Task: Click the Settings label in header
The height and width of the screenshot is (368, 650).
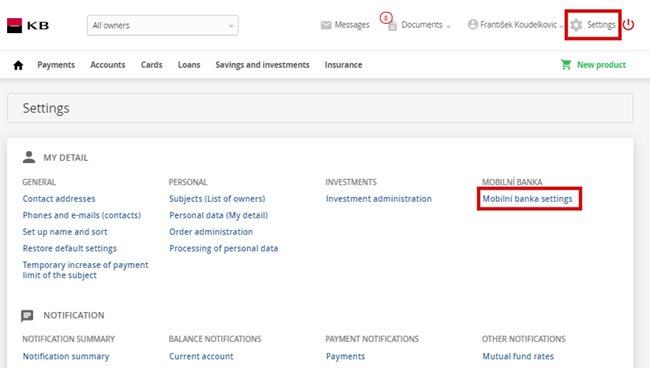Action: (x=601, y=25)
